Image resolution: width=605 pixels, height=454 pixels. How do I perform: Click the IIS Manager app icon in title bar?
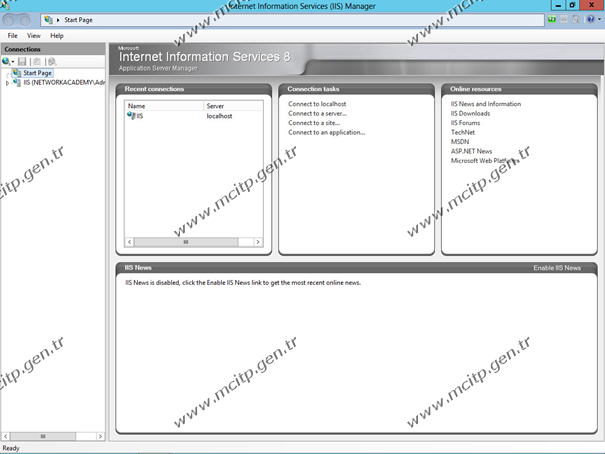5,5
